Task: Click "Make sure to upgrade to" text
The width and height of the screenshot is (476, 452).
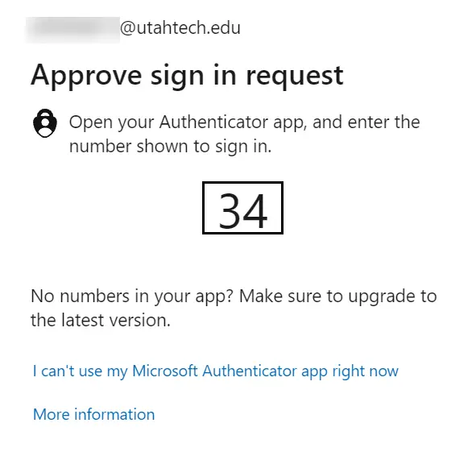Action: click(338, 296)
